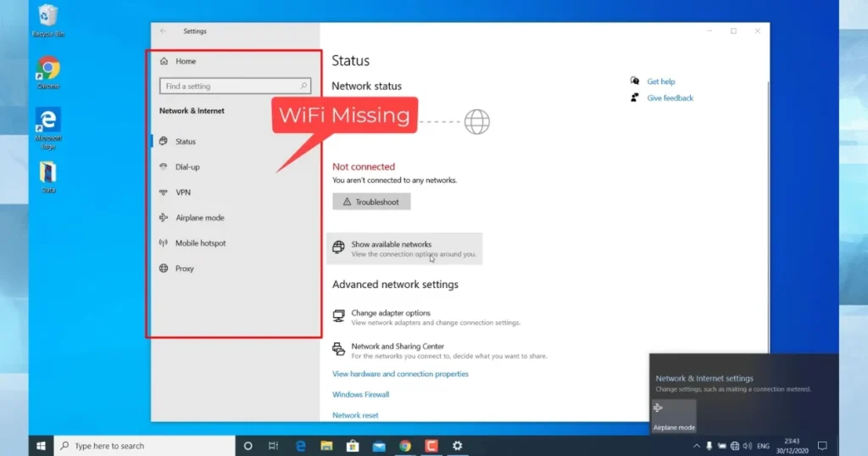This screenshot has width=868, height=456.
Task: Click the Proxy globe icon
Action: [164, 269]
